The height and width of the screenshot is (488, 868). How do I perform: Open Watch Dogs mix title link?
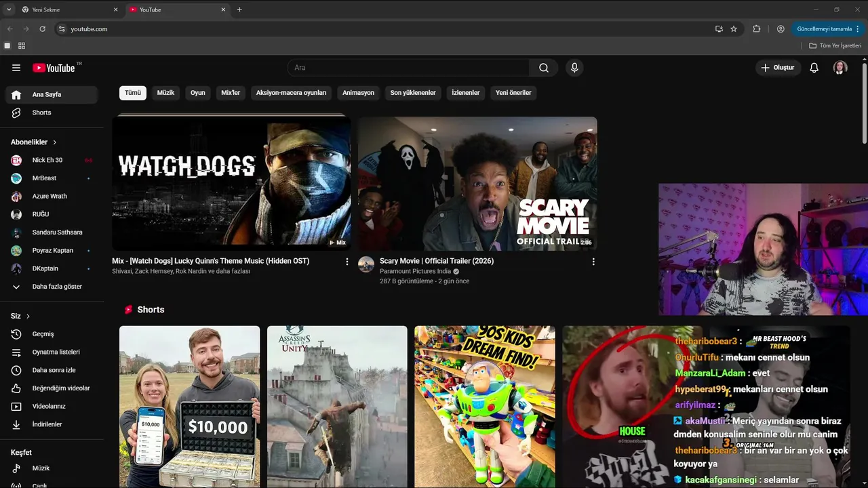211,261
